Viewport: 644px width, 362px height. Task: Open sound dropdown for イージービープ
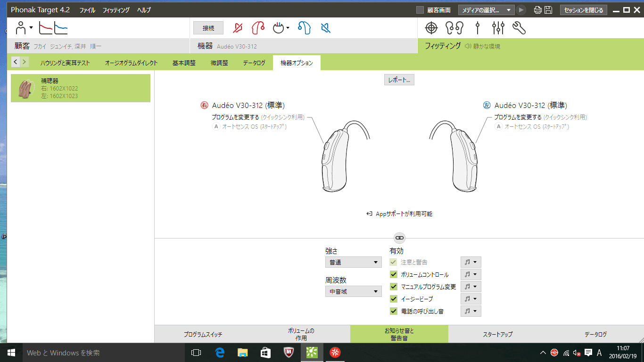(x=471, y=299)
